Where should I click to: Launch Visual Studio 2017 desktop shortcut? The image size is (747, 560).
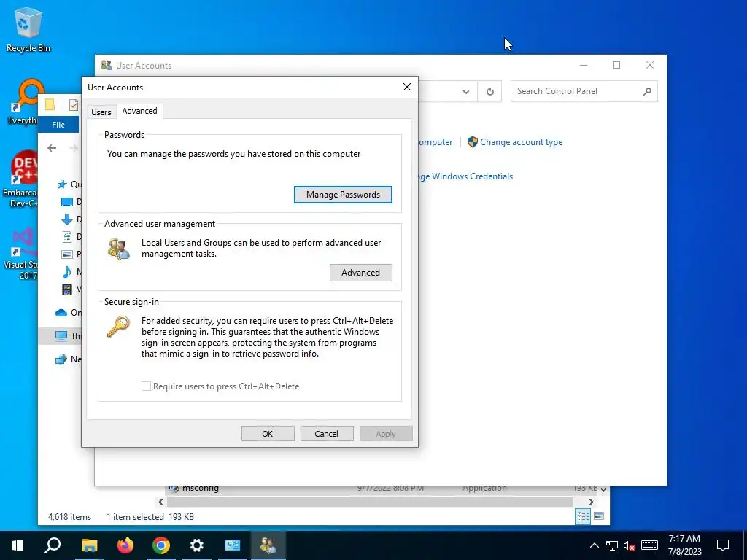20,253
